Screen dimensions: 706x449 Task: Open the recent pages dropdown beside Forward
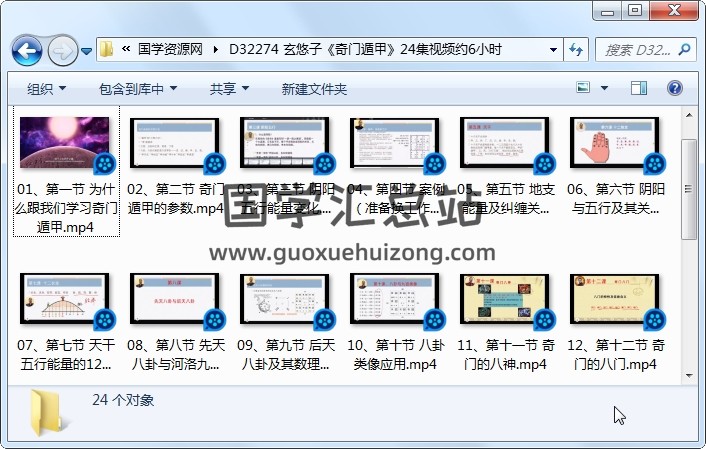pos(86,51)
